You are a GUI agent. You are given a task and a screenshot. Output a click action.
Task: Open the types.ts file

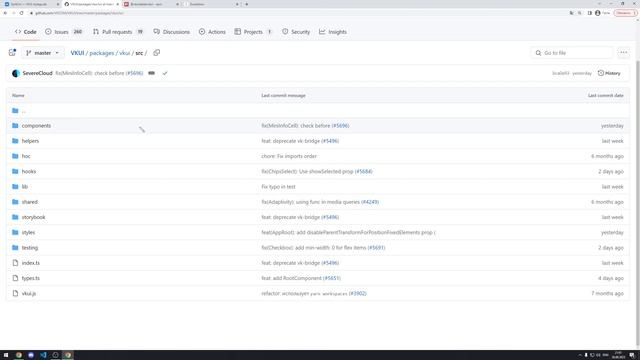coord(31,278)
